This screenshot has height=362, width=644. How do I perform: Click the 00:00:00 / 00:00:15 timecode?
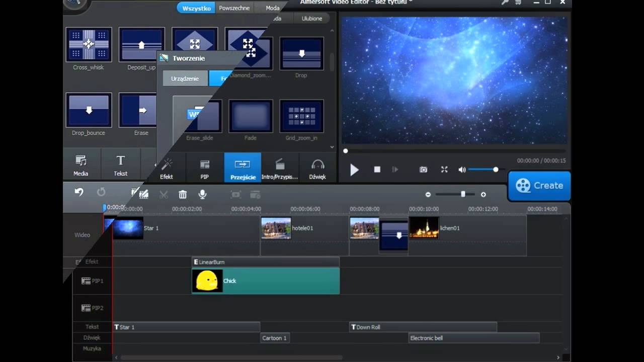pos(541,161)
